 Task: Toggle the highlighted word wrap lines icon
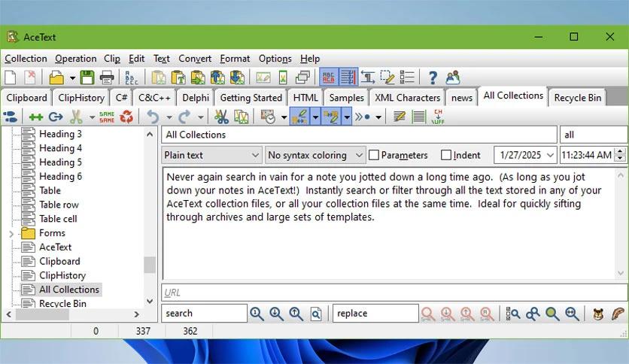[348, 77]
